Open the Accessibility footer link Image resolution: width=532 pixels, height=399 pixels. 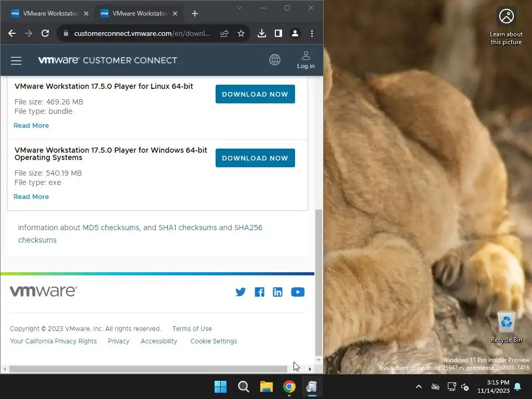pos(159,341)
